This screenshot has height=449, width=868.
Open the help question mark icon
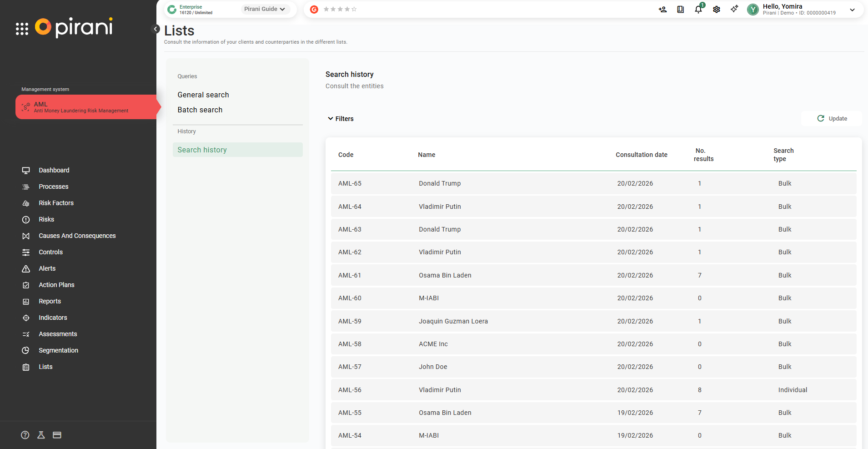coord(25,435)
